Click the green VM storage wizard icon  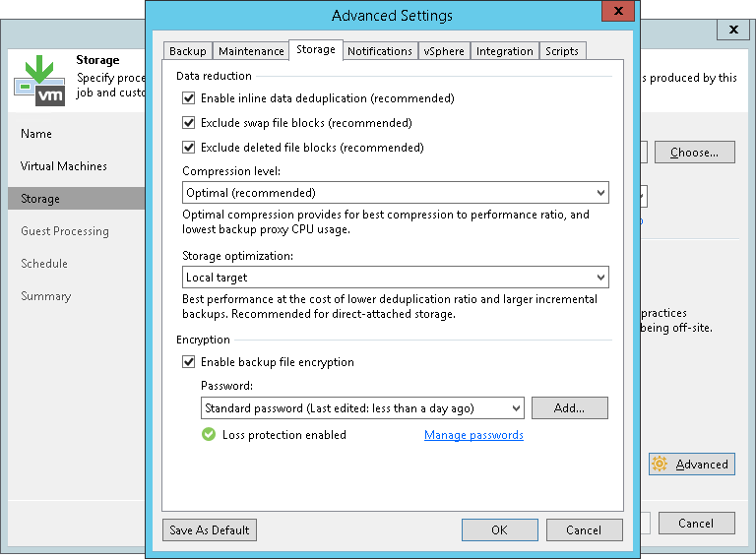pyautogui.click(x=39, y=81)
